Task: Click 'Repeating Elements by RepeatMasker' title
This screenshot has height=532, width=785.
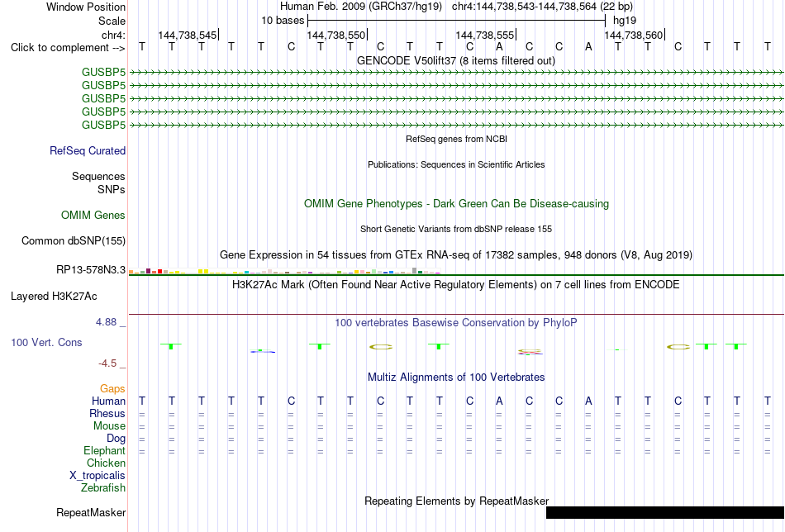Action: (x=457, y=501)
